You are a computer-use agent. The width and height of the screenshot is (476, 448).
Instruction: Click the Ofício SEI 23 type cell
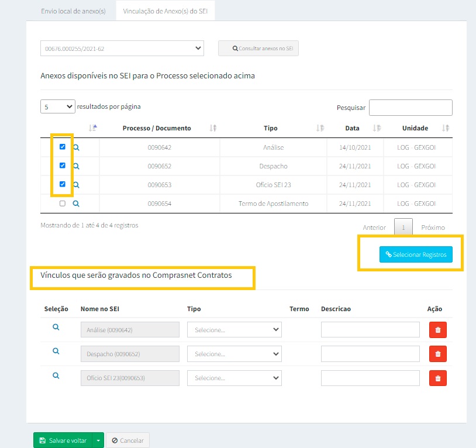(273, 185)
